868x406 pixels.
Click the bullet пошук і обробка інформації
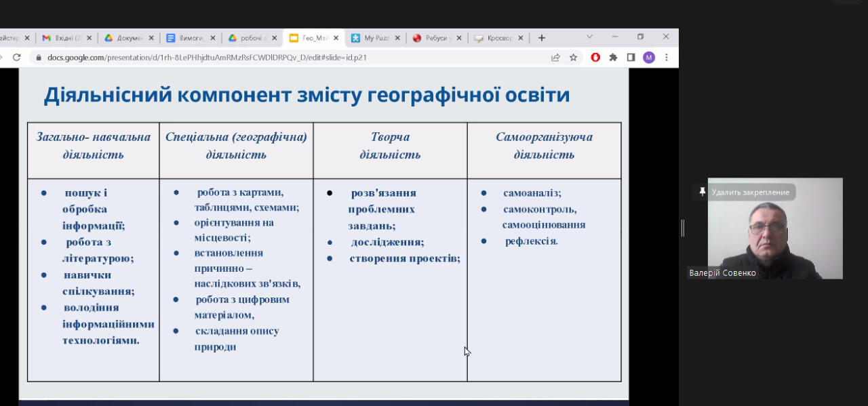point(94,209)
